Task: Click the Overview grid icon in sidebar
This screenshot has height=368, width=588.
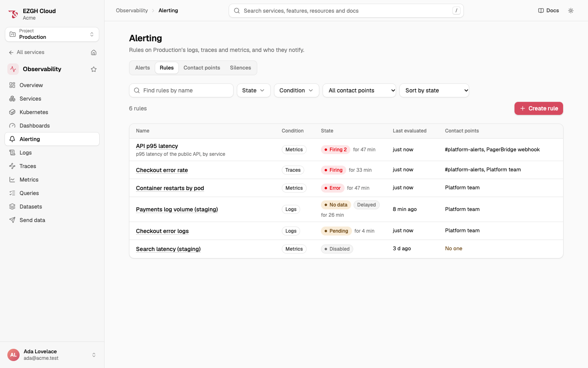Action: click(x=12, y=85)
